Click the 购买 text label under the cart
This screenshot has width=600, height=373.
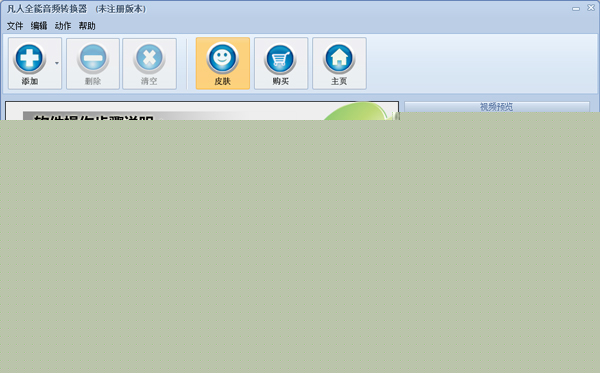[x=280, y=81]
